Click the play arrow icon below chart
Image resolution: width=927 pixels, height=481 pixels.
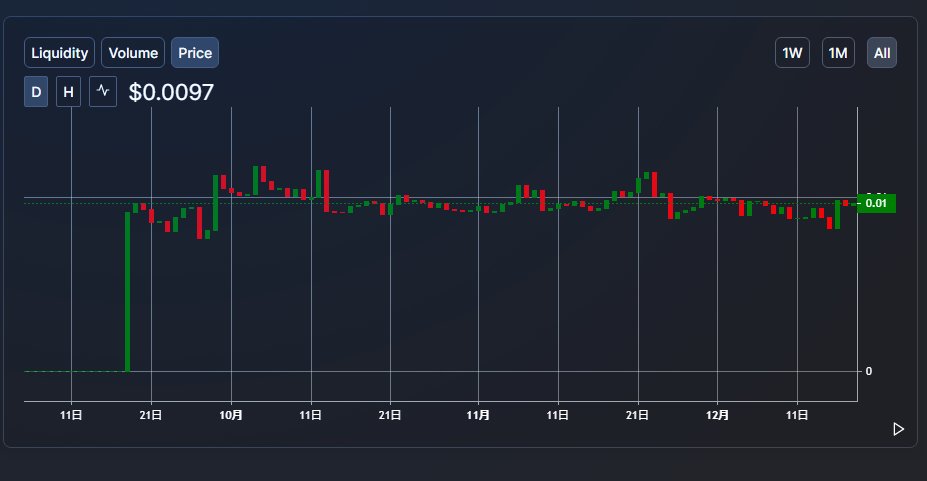[x=898, y=429]
